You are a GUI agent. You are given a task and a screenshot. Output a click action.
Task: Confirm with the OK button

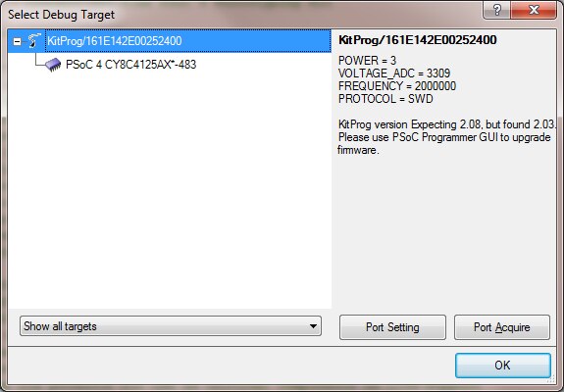point(502,366)
